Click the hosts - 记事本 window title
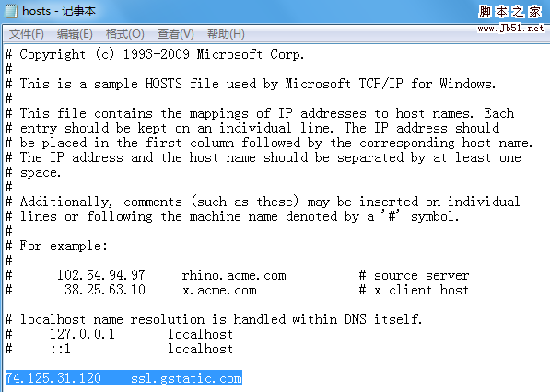 point(59,11)
